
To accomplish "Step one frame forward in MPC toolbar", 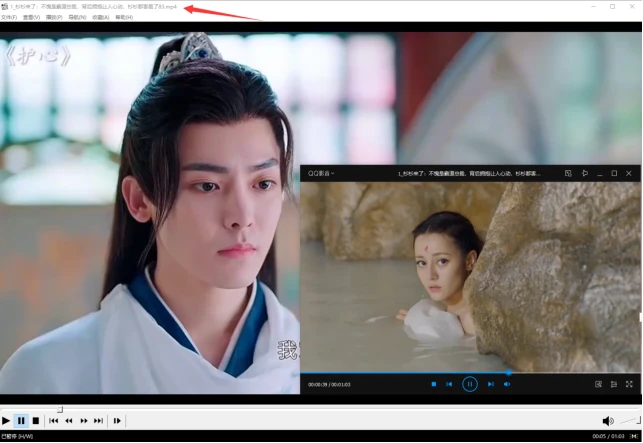I will point(117,420).
